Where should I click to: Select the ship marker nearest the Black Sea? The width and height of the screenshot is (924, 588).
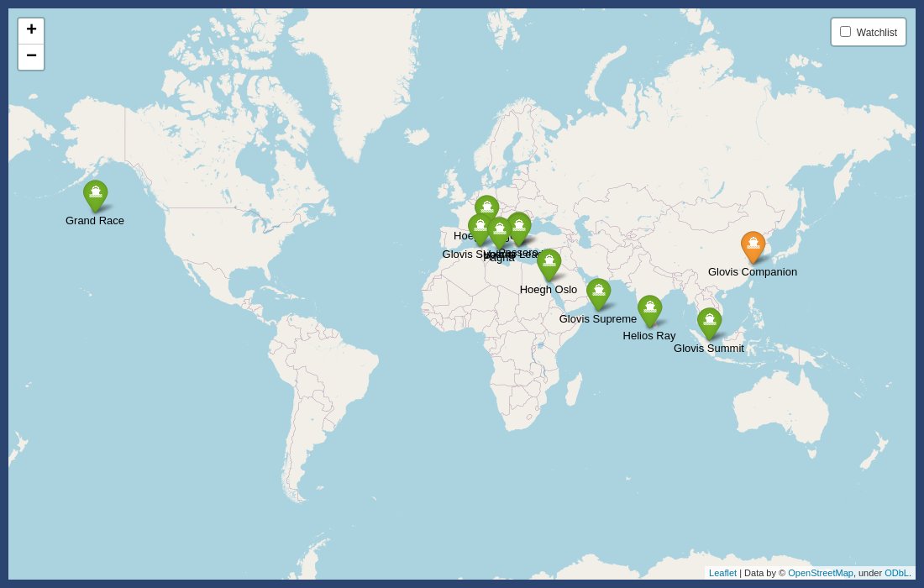tap(519, 228)
